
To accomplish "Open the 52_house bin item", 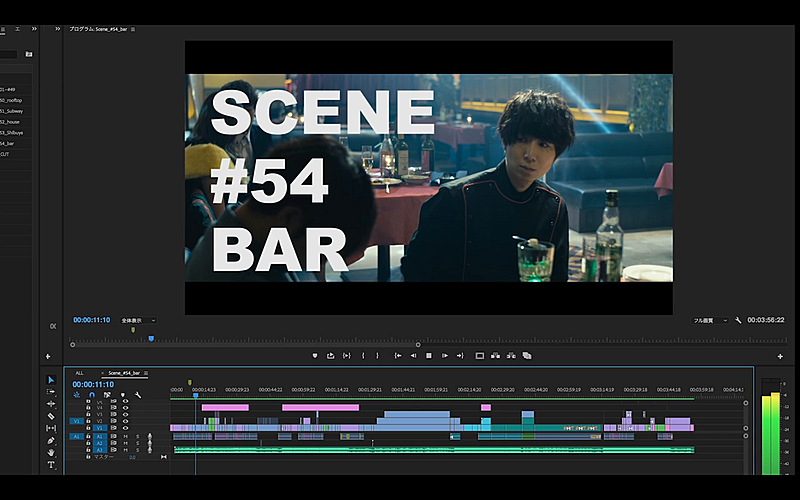I will [12, 121].
